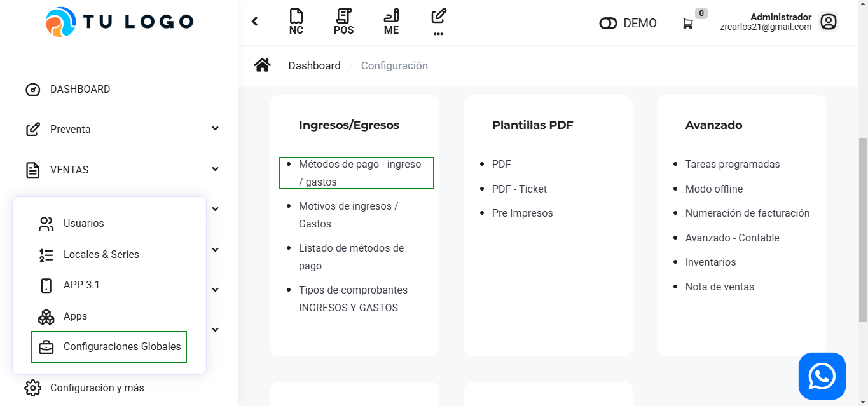This screenshot has width=868, height=406.
Task: Toggle the DEMO switch
Action: point(609,24)
